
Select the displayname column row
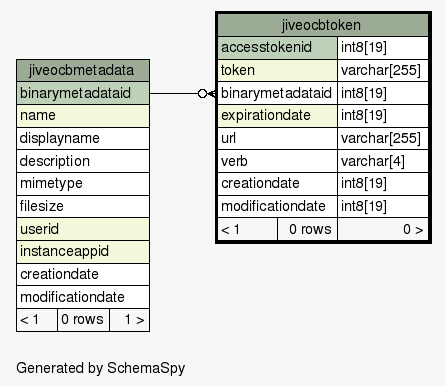(x=83, y=138)
